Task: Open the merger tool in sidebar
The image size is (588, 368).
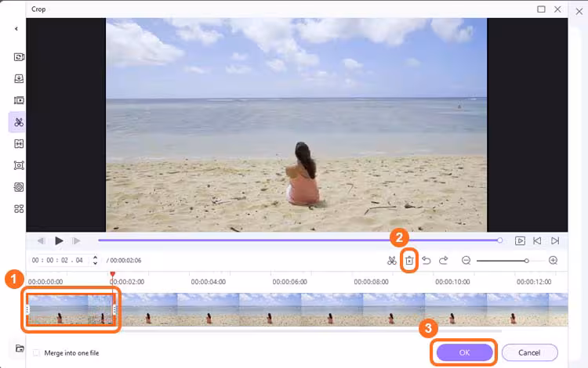Action: [x=19, y=144]
